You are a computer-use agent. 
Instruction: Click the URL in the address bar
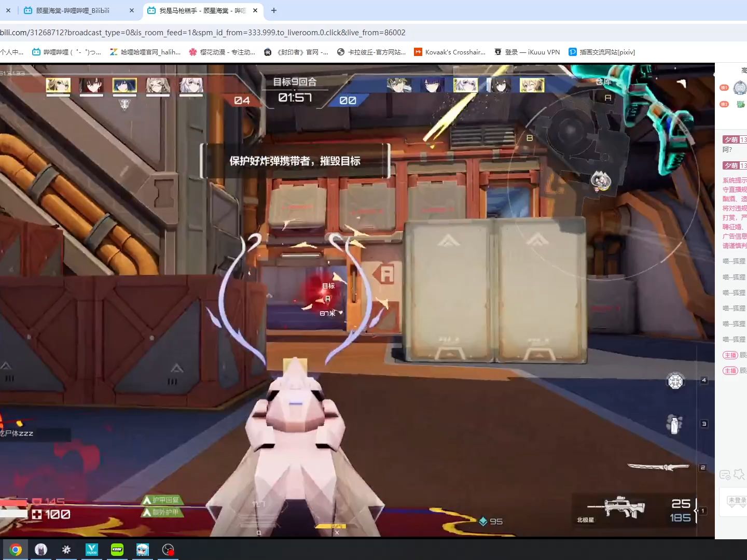tap(203, 33)
